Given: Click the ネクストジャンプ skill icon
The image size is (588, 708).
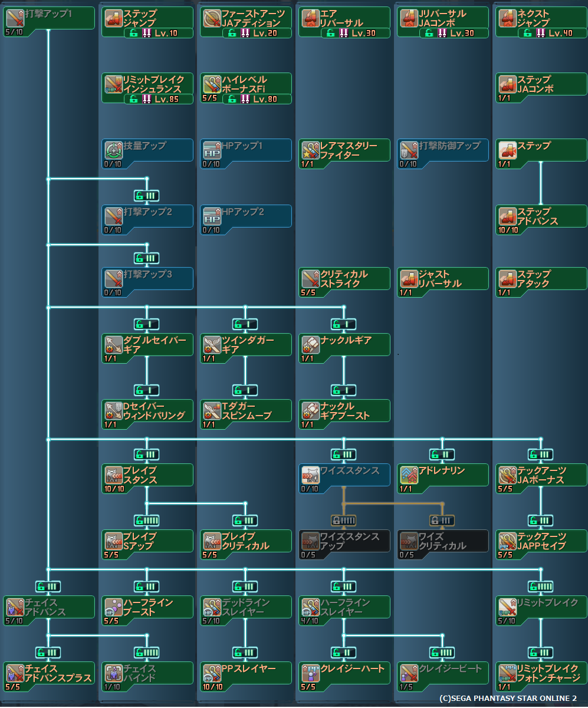Looking at the screenshot, I should 507,18.
